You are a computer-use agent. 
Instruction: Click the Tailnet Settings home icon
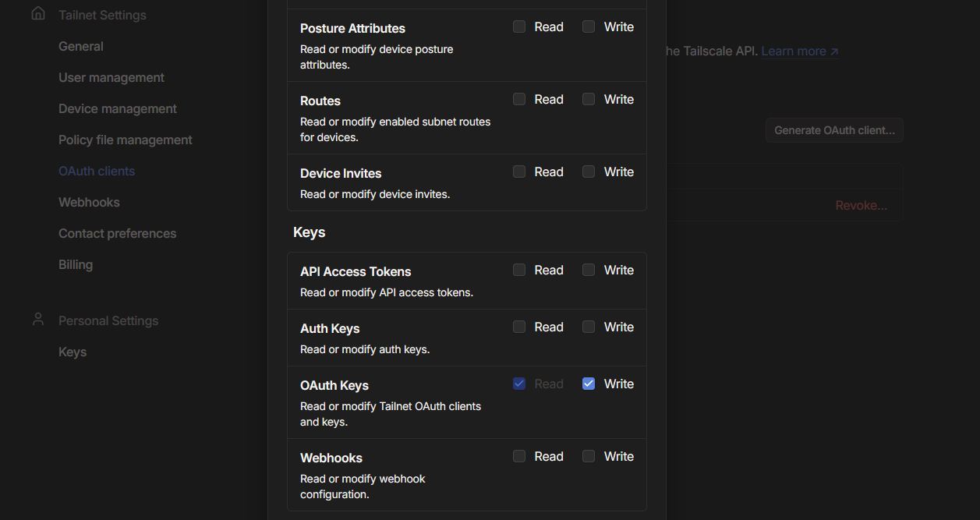click(x=37, y=14)
